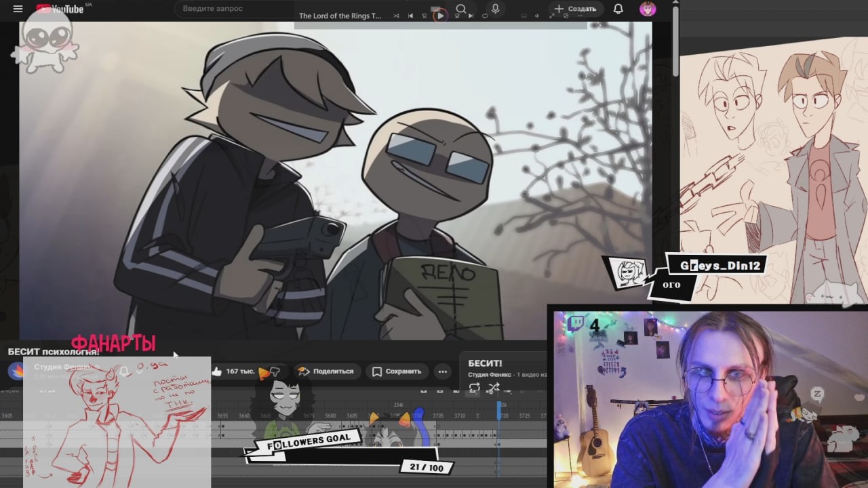Go to the YouTube home logo
The width and height of the screenshot is (868, 488).
(61, 9)
